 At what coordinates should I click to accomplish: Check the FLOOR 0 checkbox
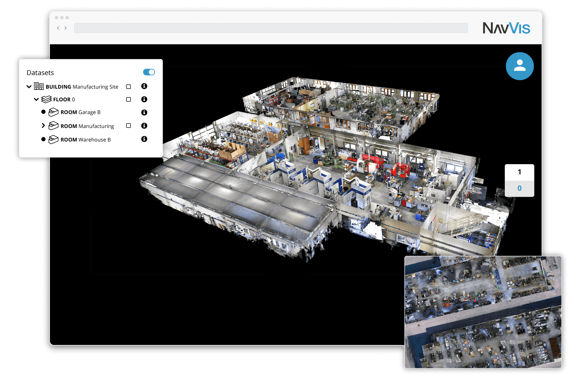pyautogui.click(x=128, y=100)
